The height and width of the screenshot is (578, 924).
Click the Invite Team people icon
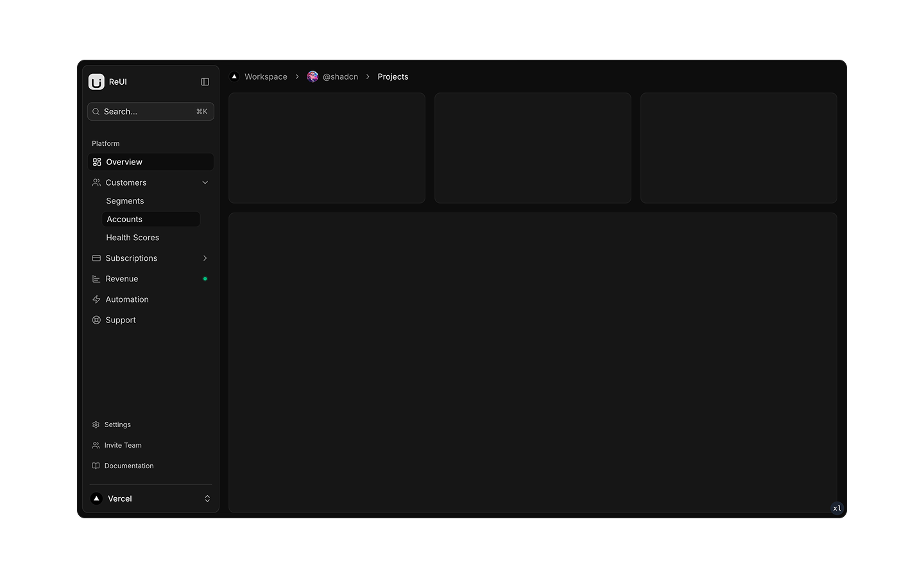[x=96, y=445]
